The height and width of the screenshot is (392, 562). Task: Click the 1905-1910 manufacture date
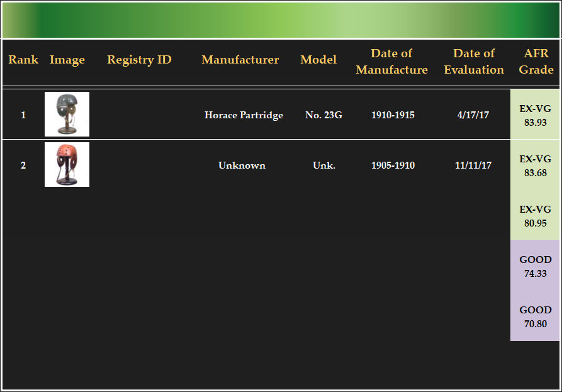(393, 165)
